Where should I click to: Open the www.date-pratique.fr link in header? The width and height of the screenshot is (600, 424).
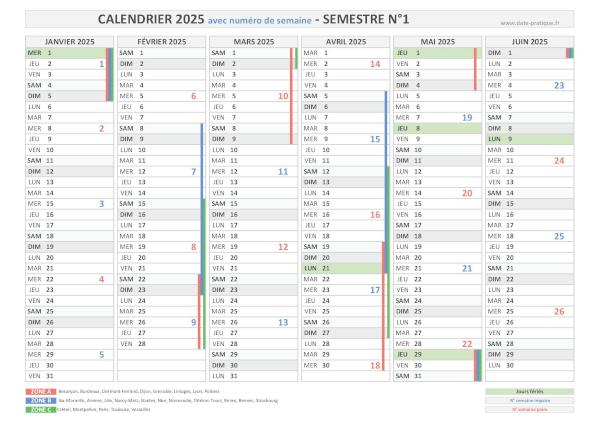[530, 23]
